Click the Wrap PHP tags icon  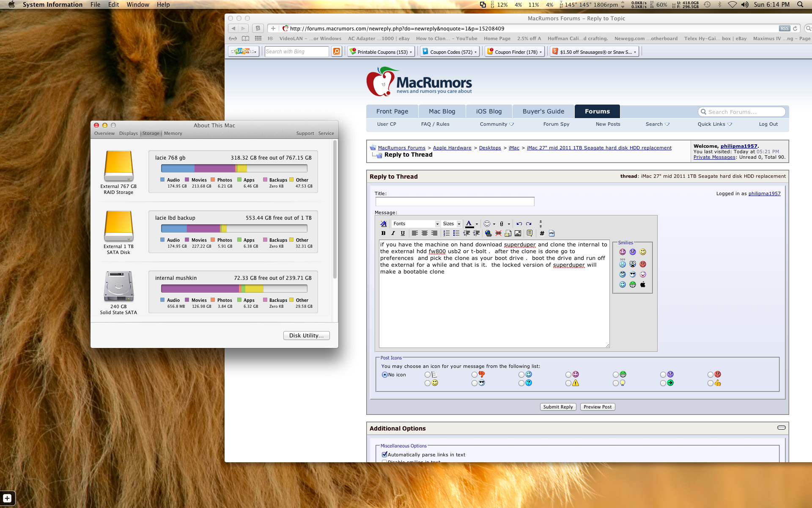click(551, 233)
